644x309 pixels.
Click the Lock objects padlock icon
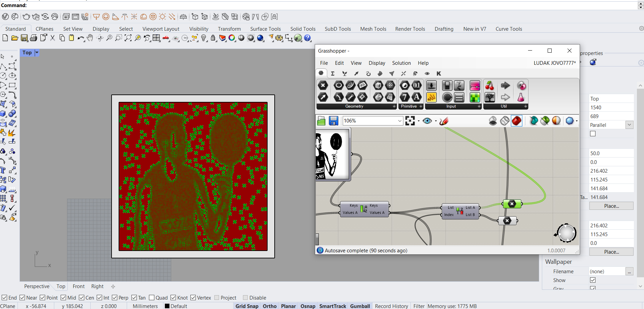point(213,38)
